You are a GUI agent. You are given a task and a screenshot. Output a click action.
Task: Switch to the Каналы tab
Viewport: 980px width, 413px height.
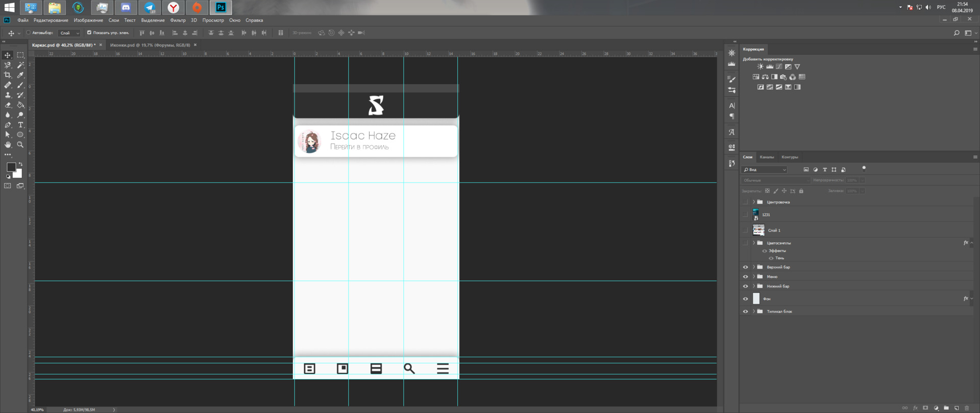[766, 157]
